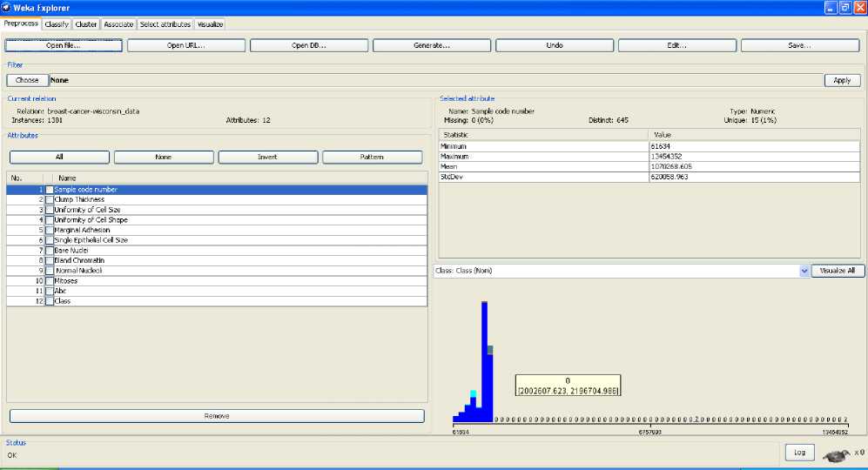This screenshot has width=868, height=470.
Task: Go to the Select attributes tab
Action: point(165,24)
